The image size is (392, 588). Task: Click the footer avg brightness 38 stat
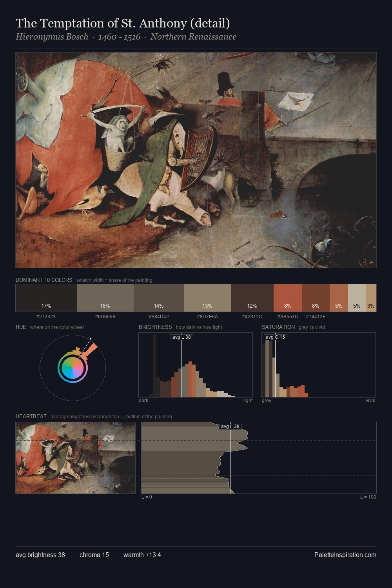40,555
